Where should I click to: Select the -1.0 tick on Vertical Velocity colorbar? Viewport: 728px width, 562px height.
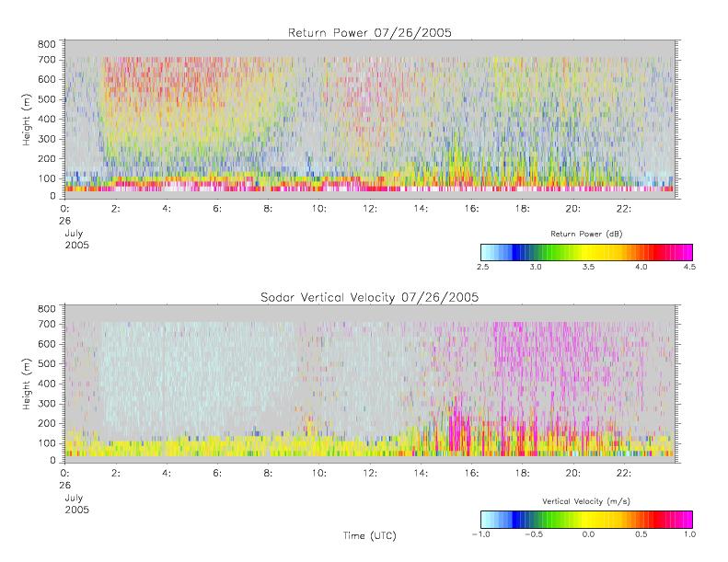coord(481,534)
